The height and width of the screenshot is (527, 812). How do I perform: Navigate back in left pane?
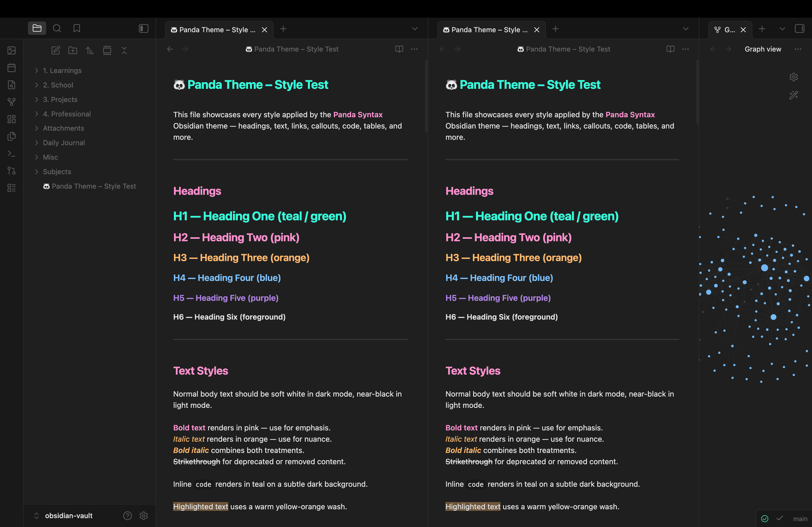click(x=170, y=49)
